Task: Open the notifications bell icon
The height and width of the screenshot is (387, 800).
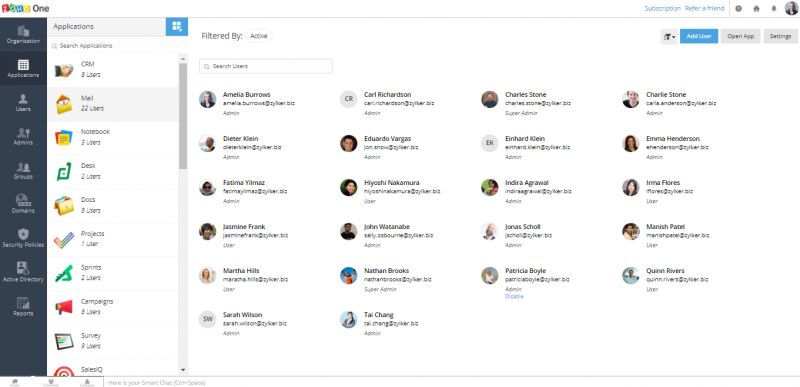Action: pos(773,9)
